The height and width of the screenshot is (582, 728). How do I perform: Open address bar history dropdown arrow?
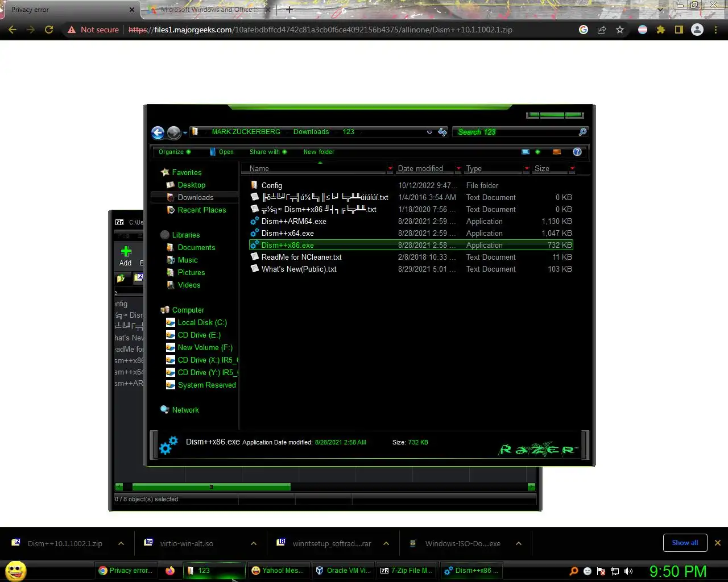point(429,132)
